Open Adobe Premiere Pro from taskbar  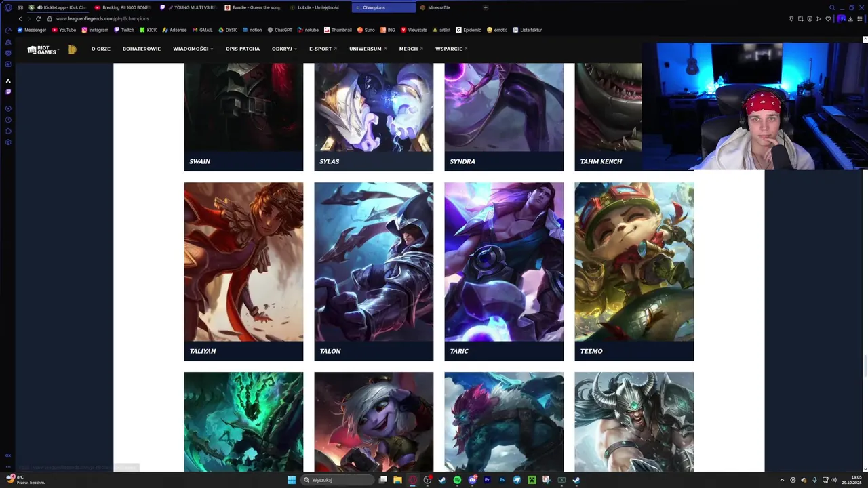[x=487, y=480]
